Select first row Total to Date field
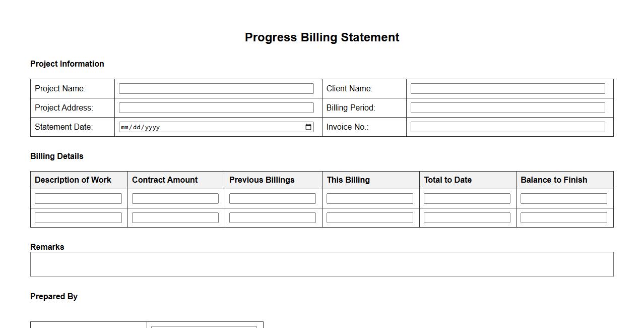644x328 pixels. click(x=467, y=199)
